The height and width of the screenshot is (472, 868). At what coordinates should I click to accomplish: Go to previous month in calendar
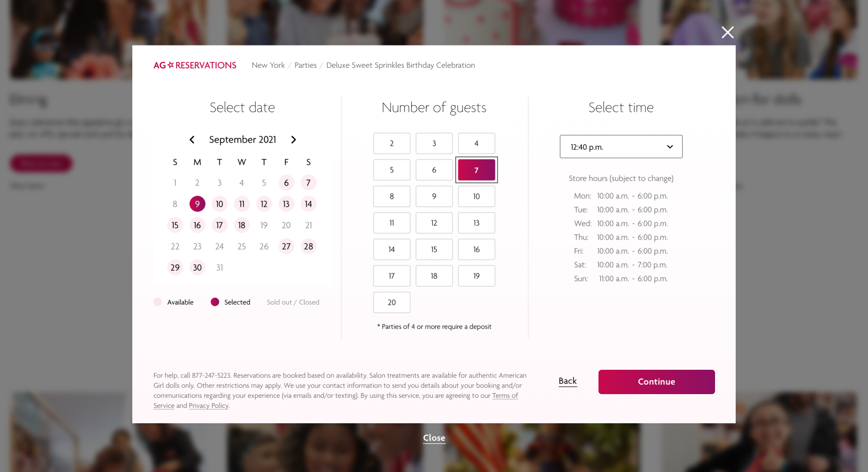(x=192, y=140)
